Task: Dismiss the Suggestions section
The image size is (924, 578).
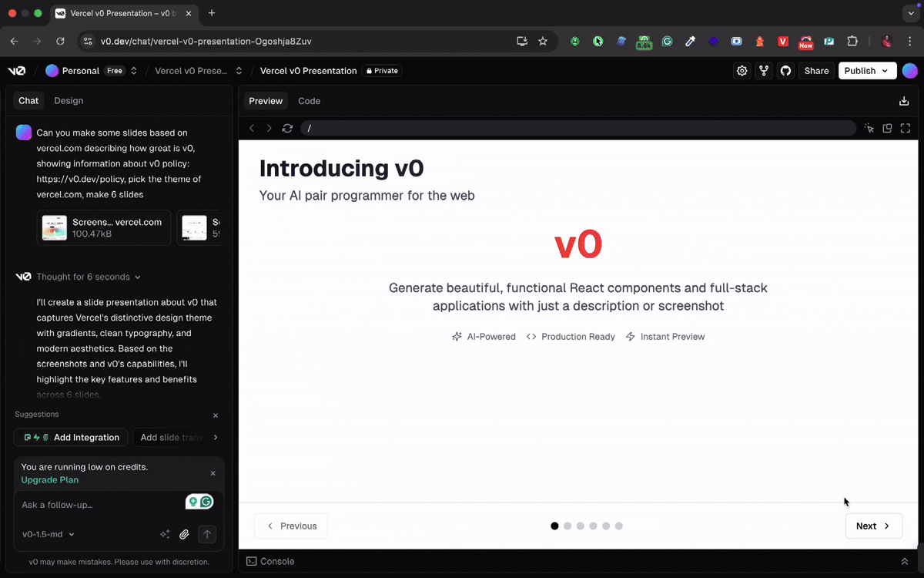Action: (216, 415)
